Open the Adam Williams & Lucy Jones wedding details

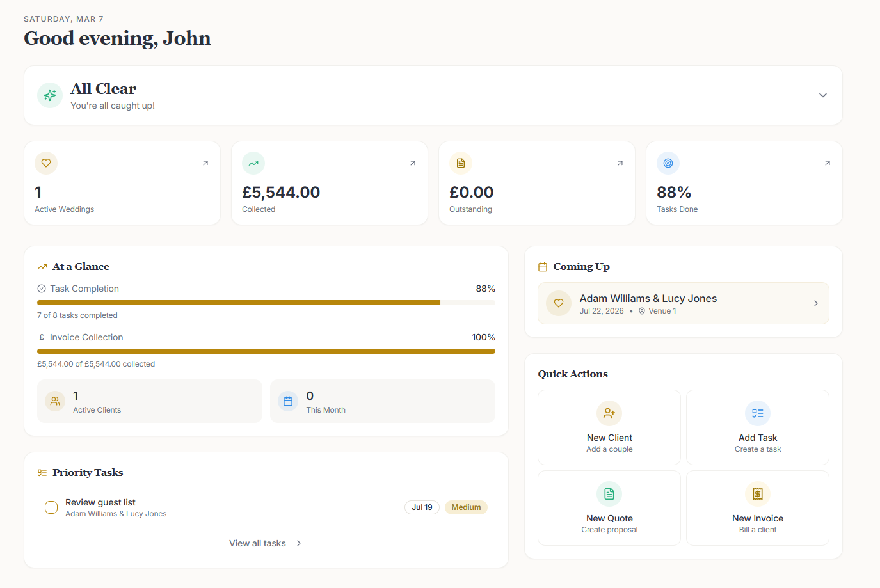[x=683, y=303]
